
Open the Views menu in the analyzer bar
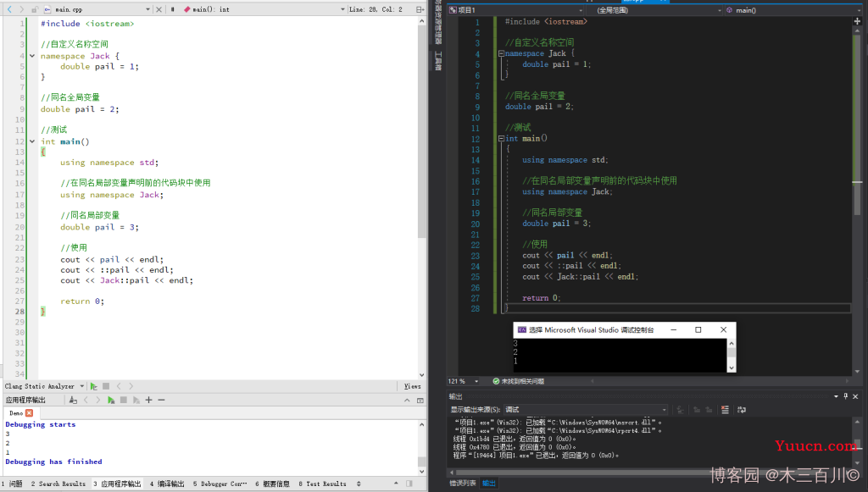coord(413,386)
